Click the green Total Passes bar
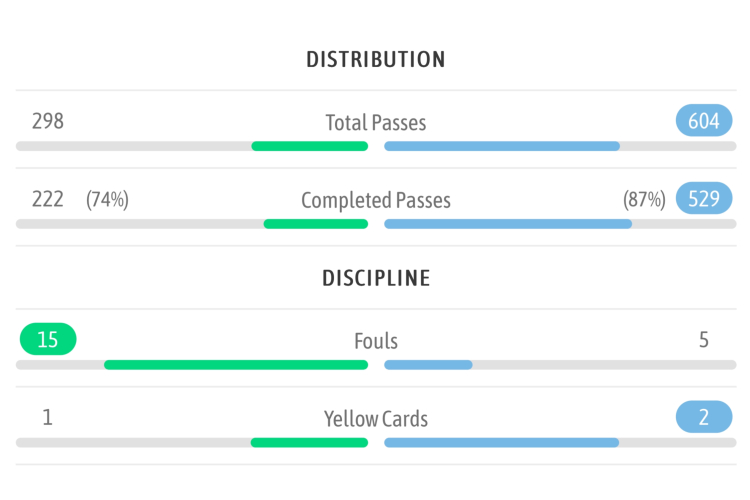750x500 pixels. pos(309,146)
